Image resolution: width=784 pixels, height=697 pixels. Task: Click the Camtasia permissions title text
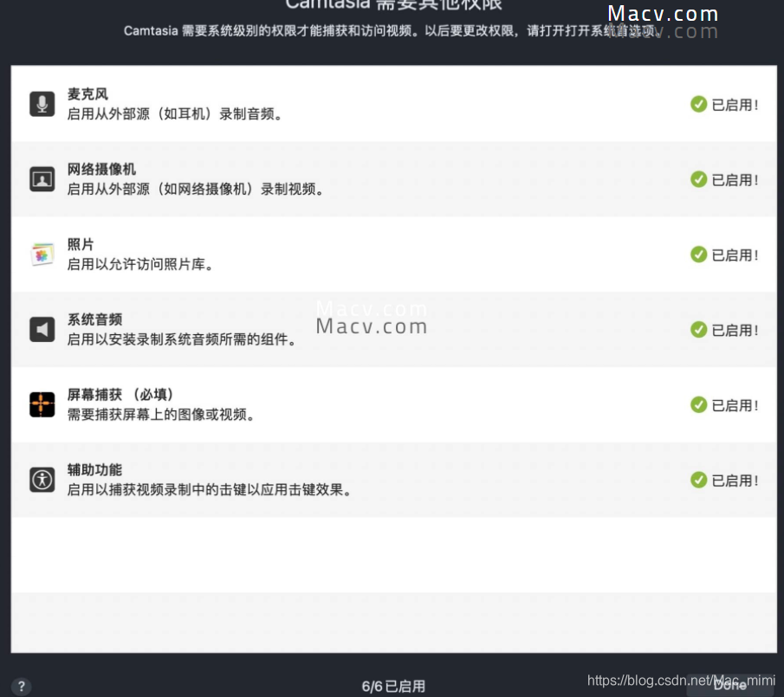pyautogui.click(x=392, y=7)
